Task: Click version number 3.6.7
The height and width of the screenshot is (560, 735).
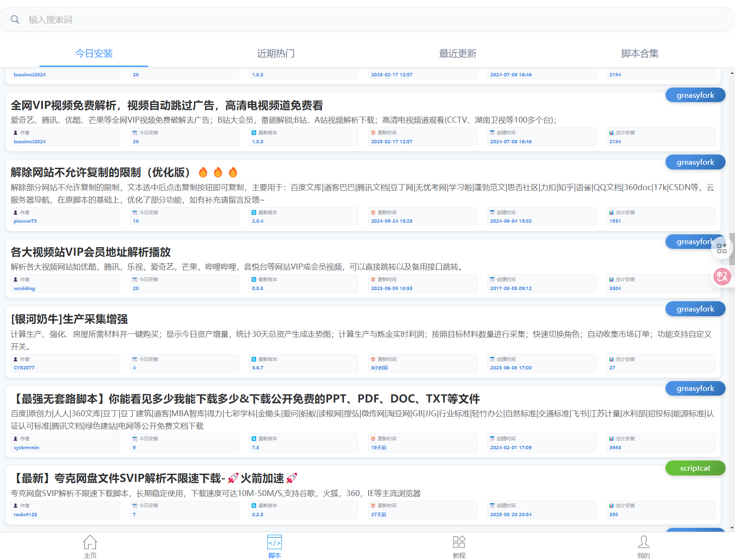Action: coord(257,368)
